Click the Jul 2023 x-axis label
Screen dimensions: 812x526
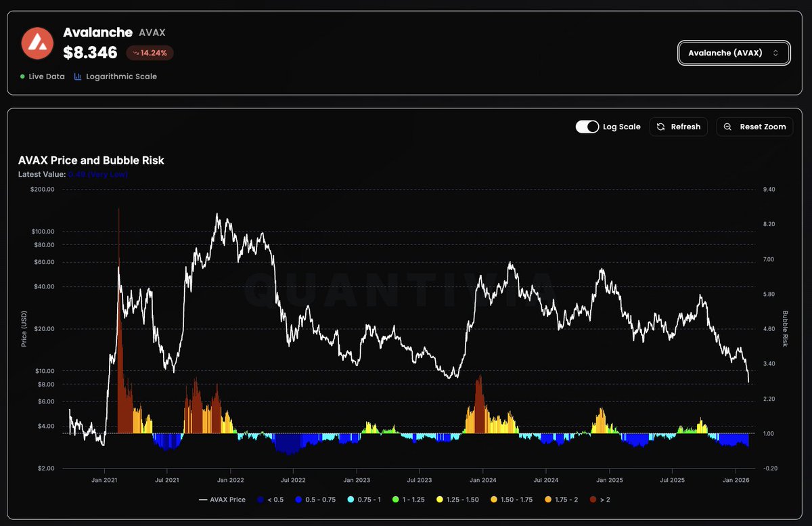coord(420,480)
